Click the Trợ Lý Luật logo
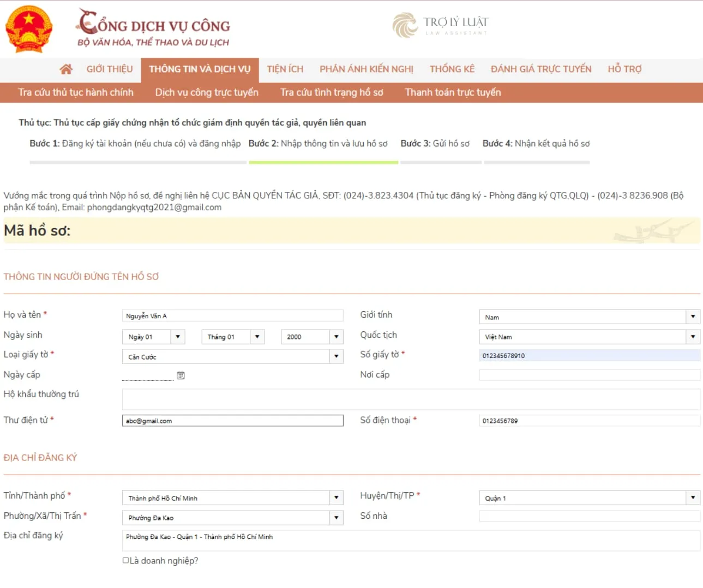 click(440, 25)
